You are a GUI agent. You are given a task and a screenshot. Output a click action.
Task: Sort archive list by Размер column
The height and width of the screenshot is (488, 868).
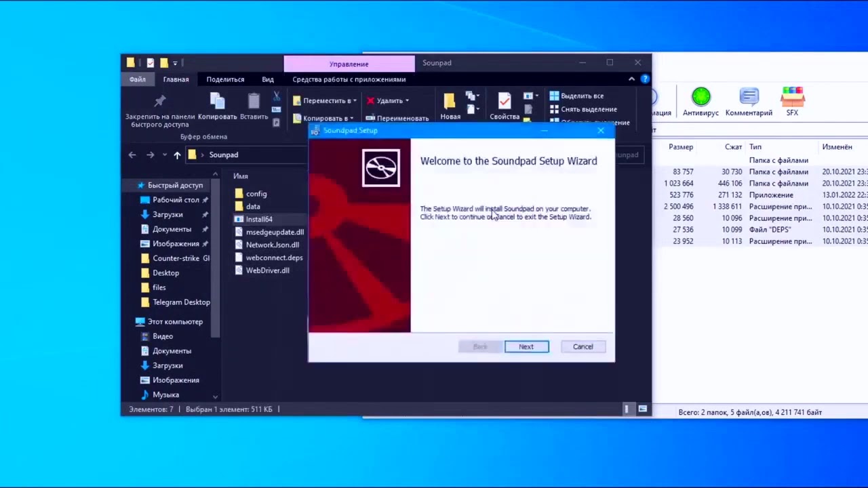(x=680, y=147)
